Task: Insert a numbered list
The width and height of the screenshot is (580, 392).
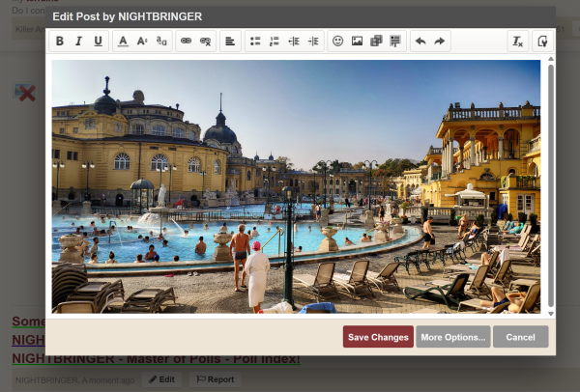Action: pos(275,42)
